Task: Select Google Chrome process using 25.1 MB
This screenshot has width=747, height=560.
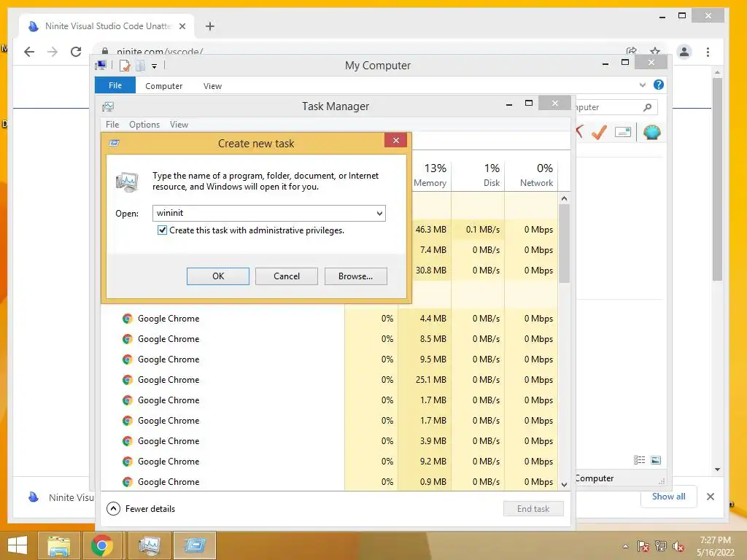Action: click(329, 380)
